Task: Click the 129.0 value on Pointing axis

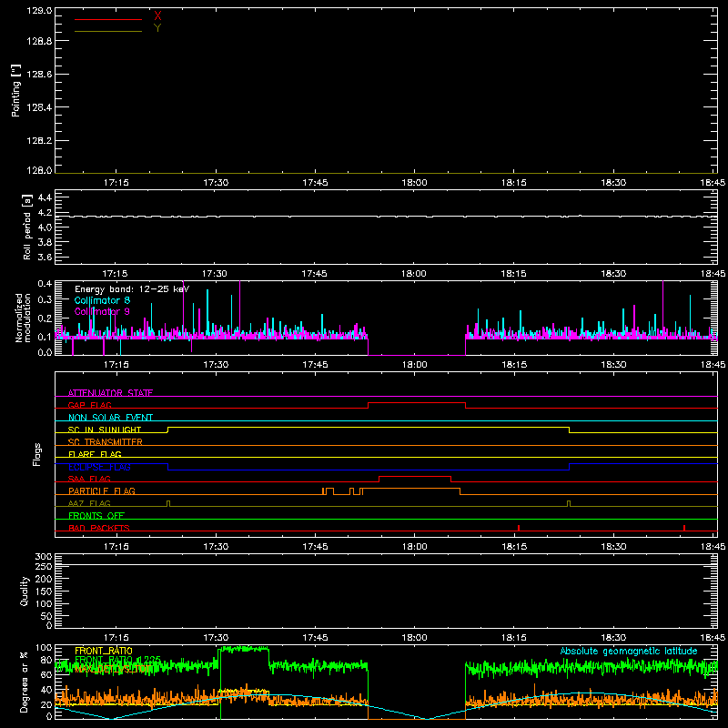Action: coord(39,11)
